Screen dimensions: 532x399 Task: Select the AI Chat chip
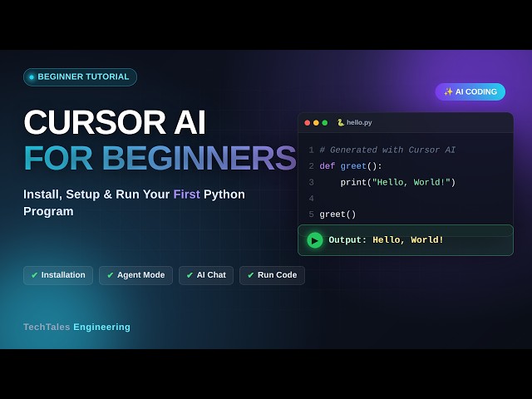point(206,275)
